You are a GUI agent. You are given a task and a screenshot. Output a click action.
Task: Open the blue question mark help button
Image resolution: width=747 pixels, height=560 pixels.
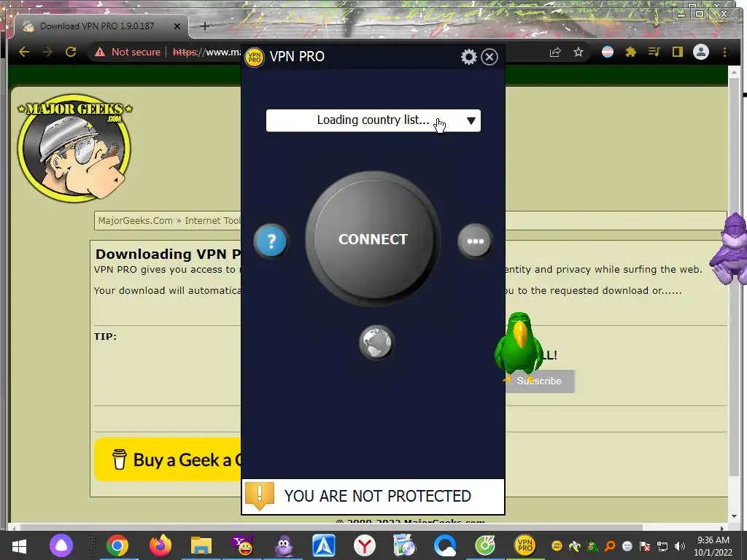(271, 241)
